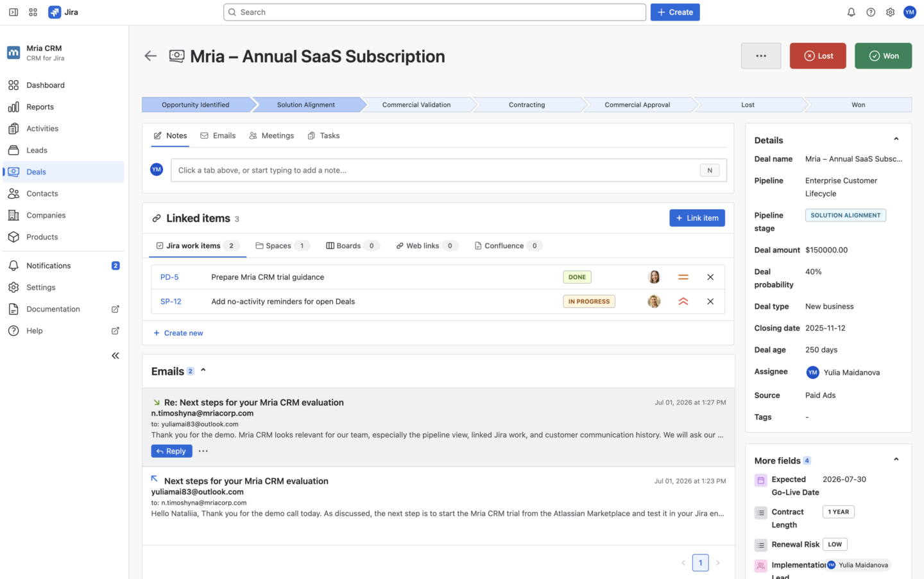Click the Create button in the header

[675, 12]
